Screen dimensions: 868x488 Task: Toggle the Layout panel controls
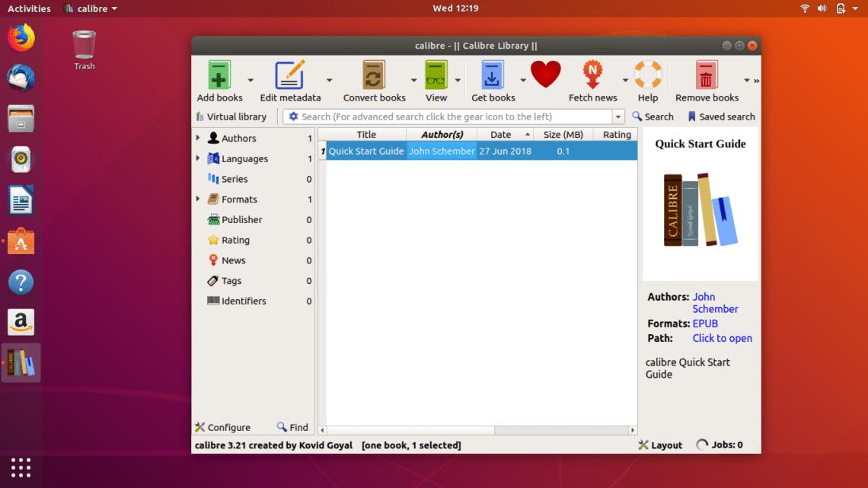point(659,445)
